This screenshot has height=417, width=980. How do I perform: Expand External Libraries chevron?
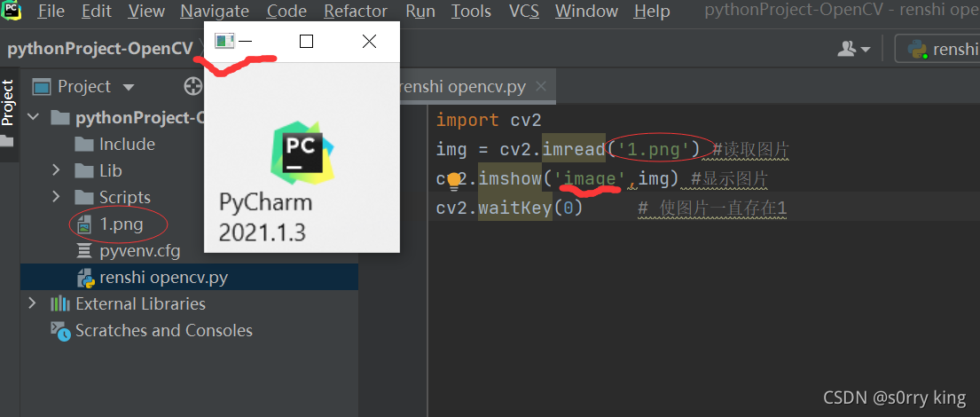coord(33,303)
